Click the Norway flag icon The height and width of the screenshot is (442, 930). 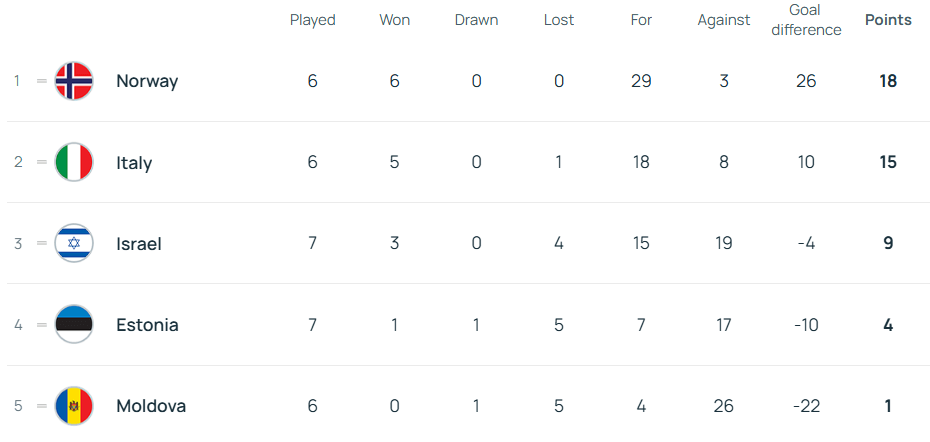[74, 81]
